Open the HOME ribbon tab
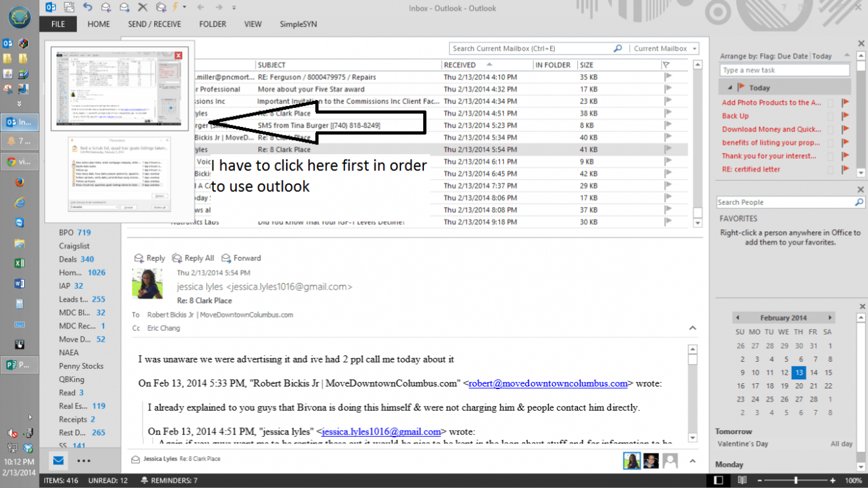The image size is (868, 488). pyautogui.click(x=99, y=24)
